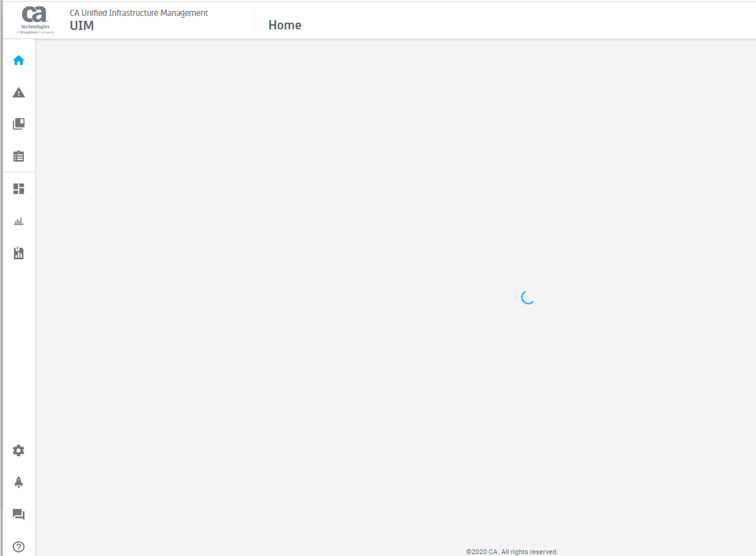Click the UIM product name header

click(x=82, y=26)
